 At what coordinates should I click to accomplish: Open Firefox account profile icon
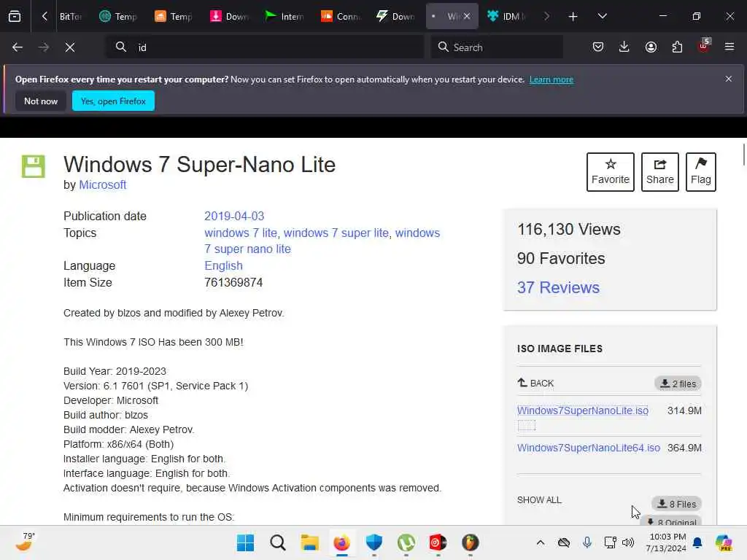[651, 47]
